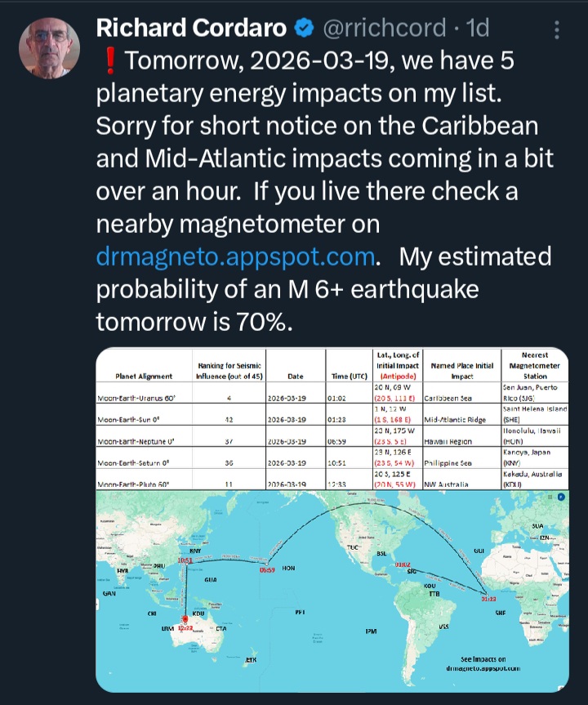Open the Richard Cordaro display name
Viewport: 588px width, 705px height.
coord(191,29)
